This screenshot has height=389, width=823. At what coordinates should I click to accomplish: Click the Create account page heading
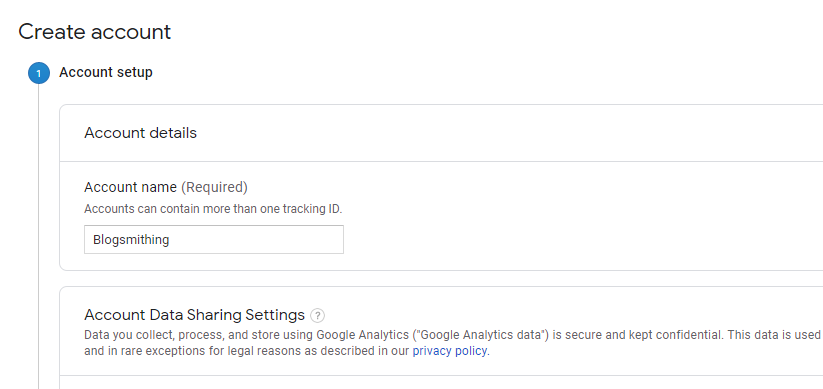[94, 32]
